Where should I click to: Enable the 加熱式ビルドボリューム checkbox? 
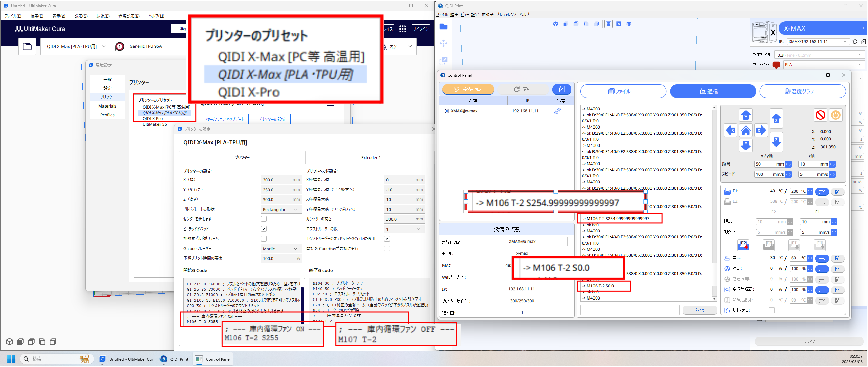pyautogui.click(x=264, y=239)
